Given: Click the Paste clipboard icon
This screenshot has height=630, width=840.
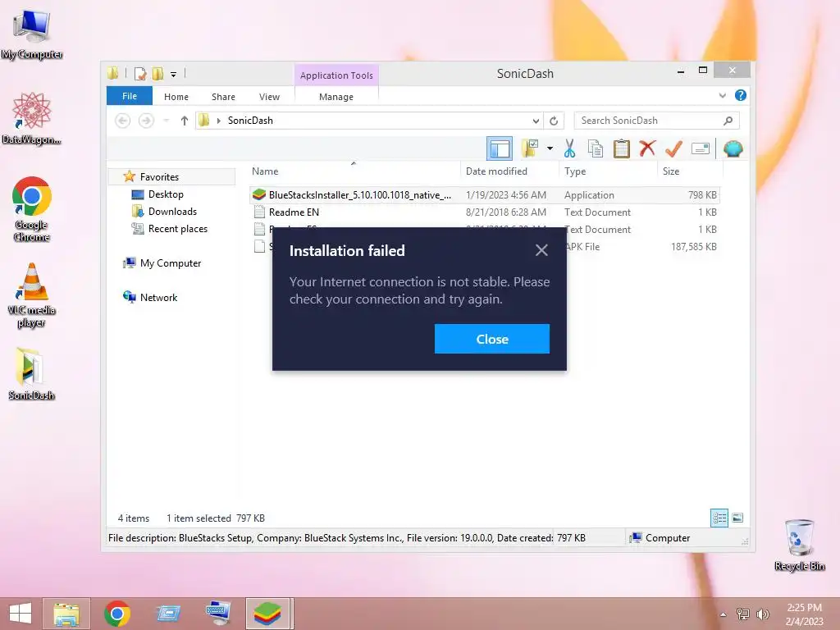Looking at the screenshot, I should 622,148.
